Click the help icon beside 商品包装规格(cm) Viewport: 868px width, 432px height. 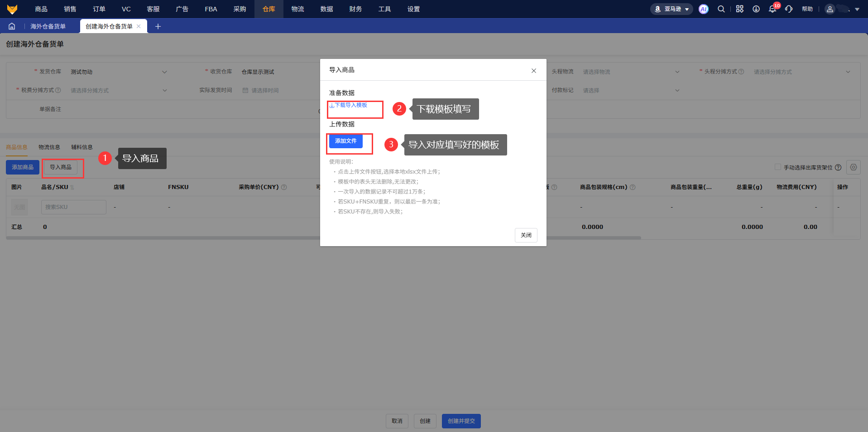pos(633,187)
